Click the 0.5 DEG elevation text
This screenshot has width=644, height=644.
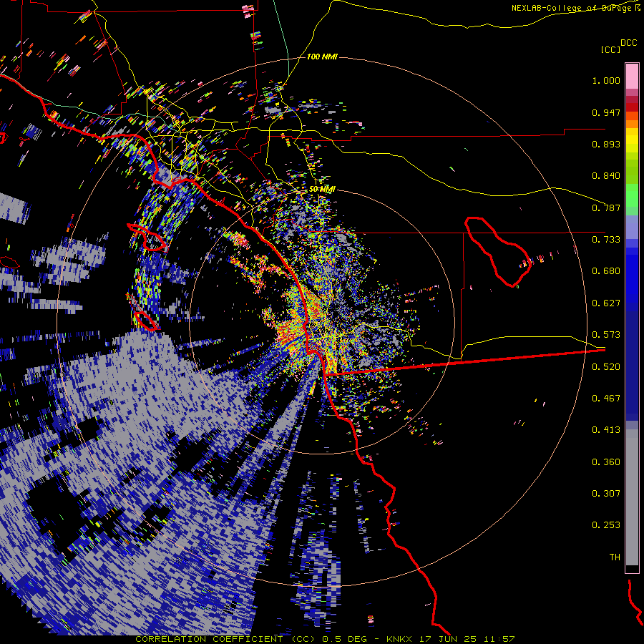pyautogui.click(x=344, y=639)
